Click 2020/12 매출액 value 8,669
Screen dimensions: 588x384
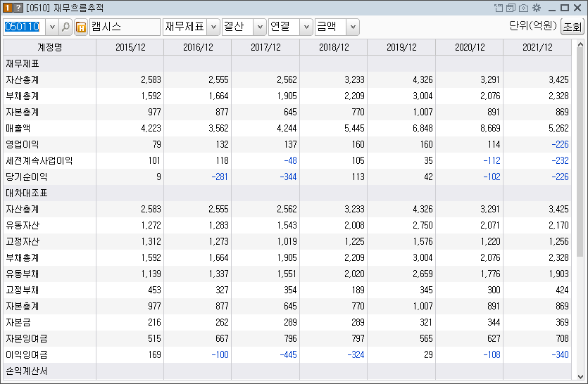pos(490,129)
